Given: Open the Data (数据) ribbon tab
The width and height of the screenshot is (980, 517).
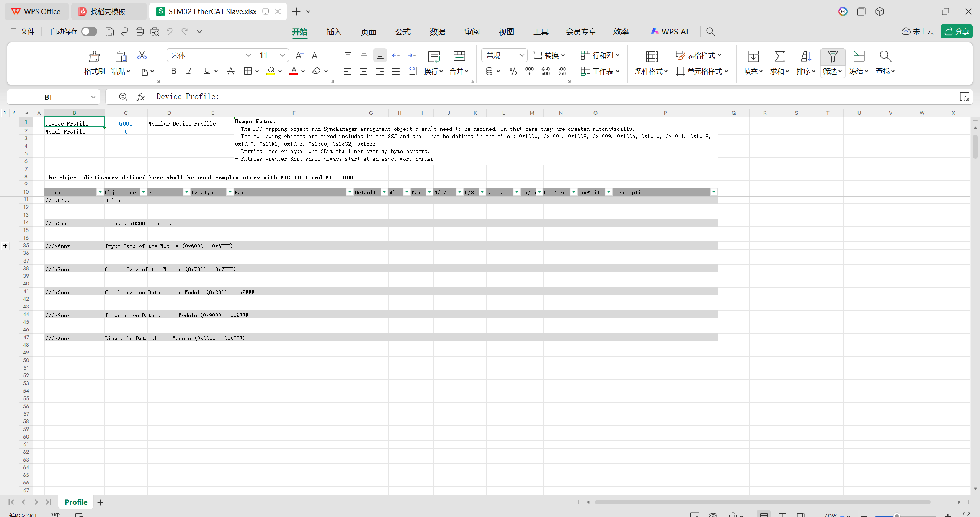Looking at the screenshot, I should tap(437, 32).
